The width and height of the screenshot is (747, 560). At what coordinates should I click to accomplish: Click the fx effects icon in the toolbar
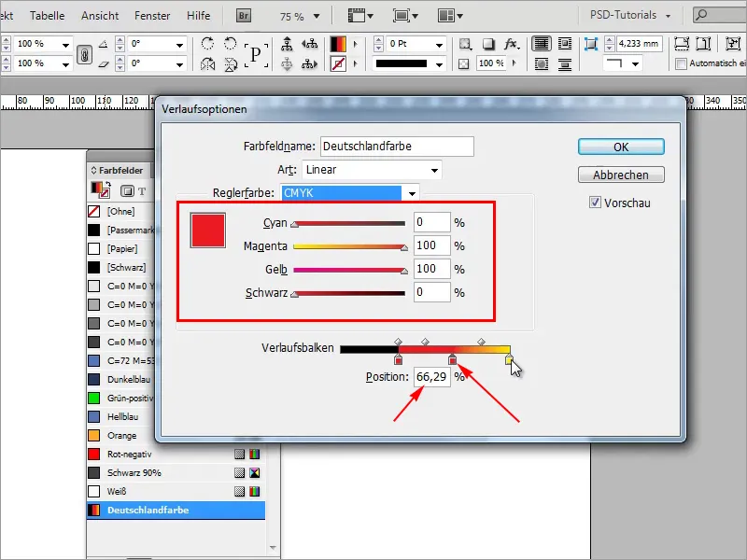tap(510, 44)
